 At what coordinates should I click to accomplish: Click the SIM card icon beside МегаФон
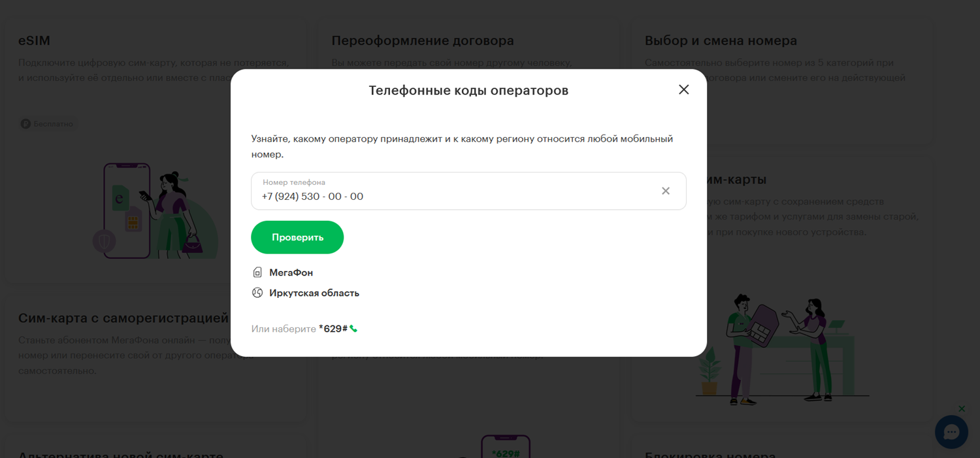click(257, 272)
